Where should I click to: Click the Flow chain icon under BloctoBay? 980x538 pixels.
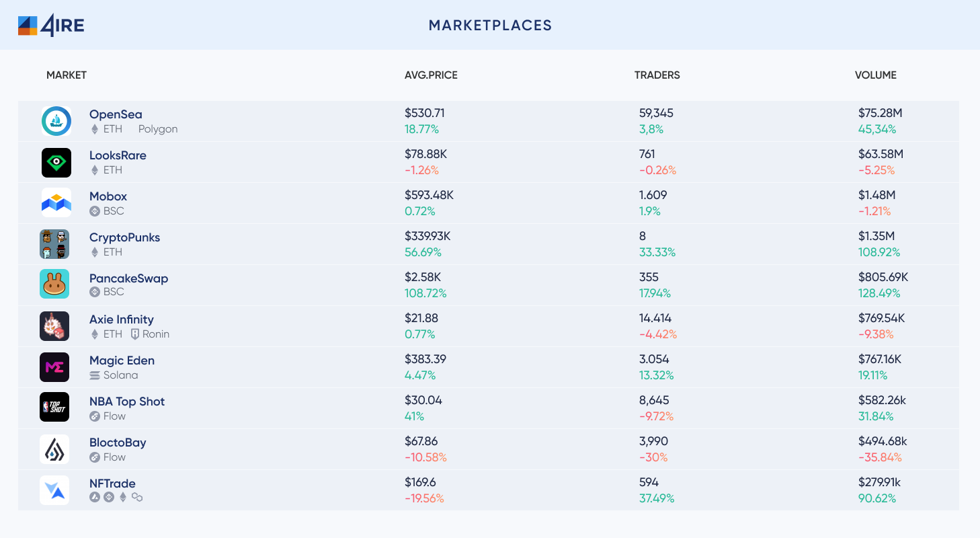click(x=95, y=457)
